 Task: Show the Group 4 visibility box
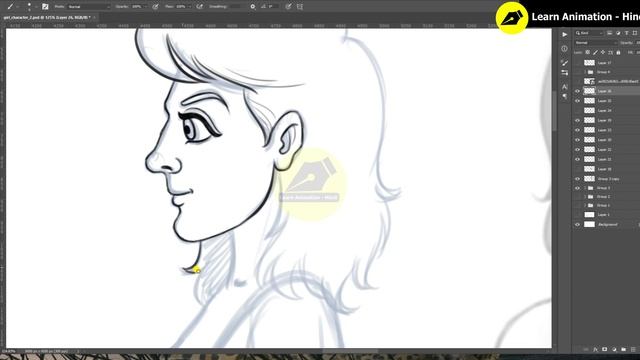click(578, 72)
